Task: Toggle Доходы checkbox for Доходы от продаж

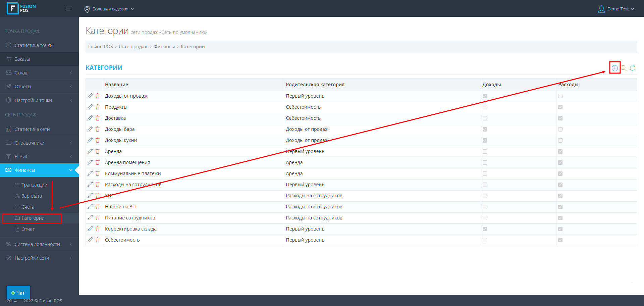Action: pos(485,96)
